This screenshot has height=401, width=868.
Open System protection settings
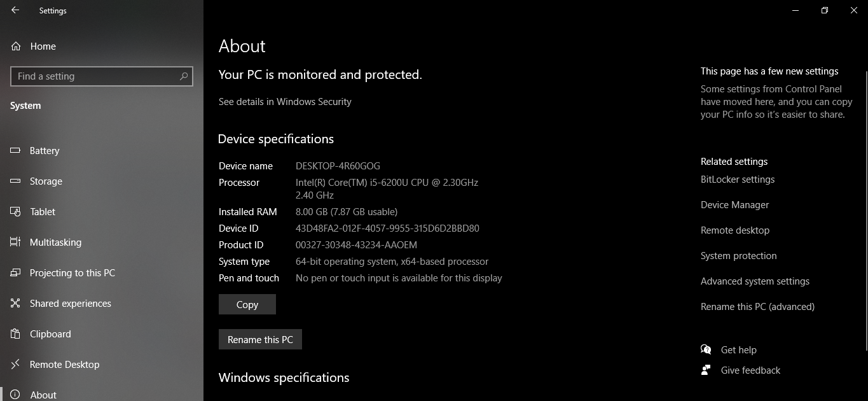click(x=738, y=255)
